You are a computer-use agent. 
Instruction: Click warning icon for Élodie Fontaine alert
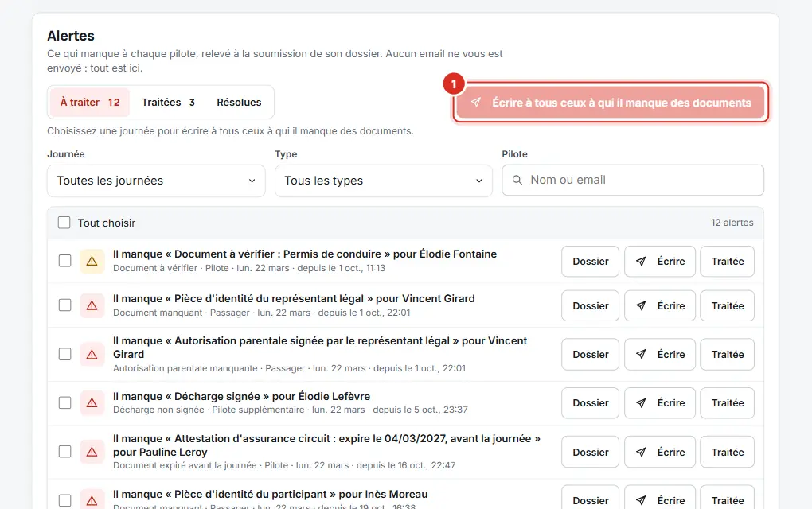click(92, 261)
